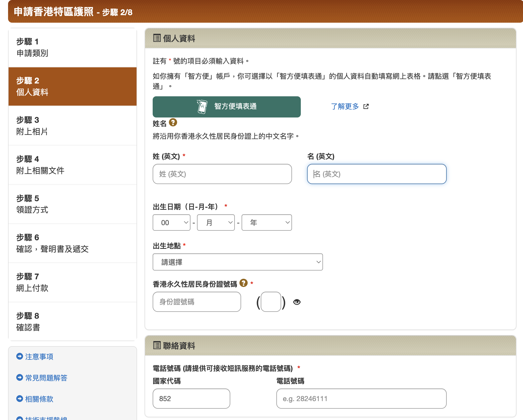The image size is (523, 420).
Task: Click the external link icon beside 了解更多
Action: click(366, 106)
